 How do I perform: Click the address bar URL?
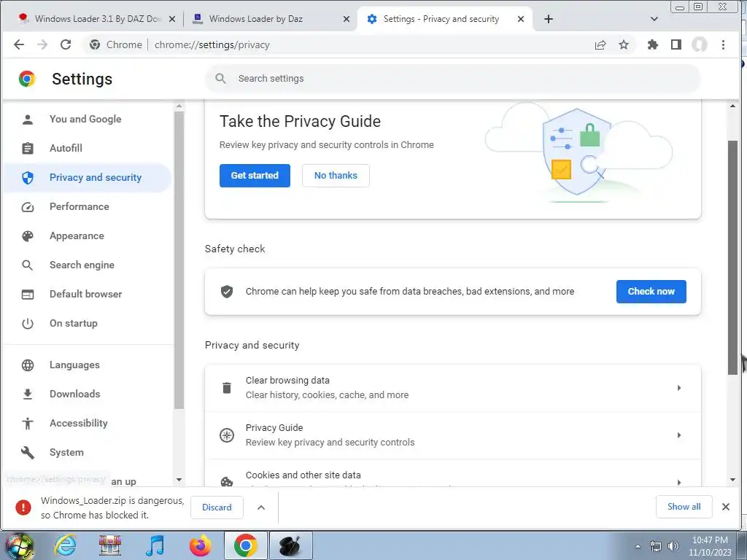coord(212,44)
